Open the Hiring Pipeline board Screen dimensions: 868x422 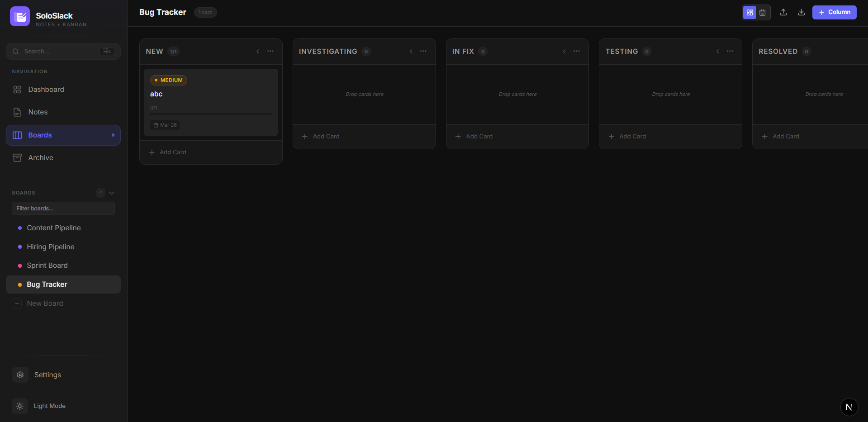[63, 247]
